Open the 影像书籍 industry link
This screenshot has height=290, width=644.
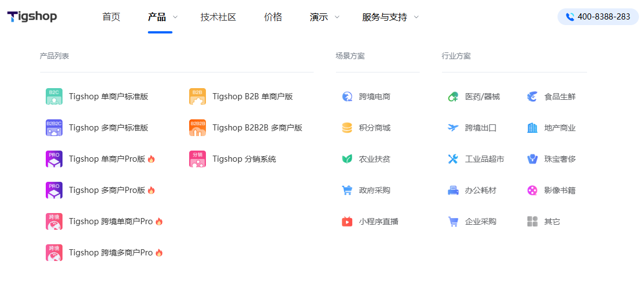pos(560,190)
